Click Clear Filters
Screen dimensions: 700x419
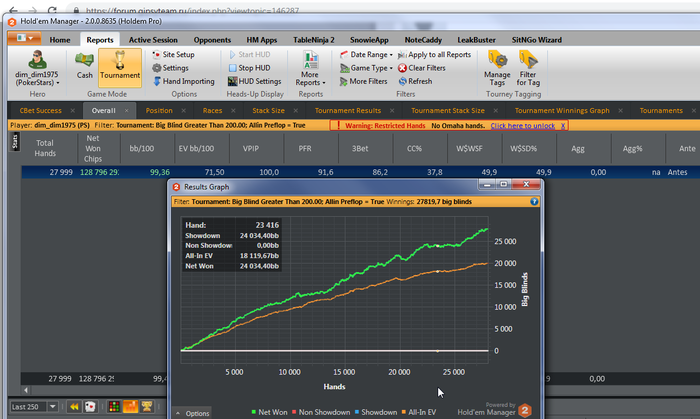(422, 68)
